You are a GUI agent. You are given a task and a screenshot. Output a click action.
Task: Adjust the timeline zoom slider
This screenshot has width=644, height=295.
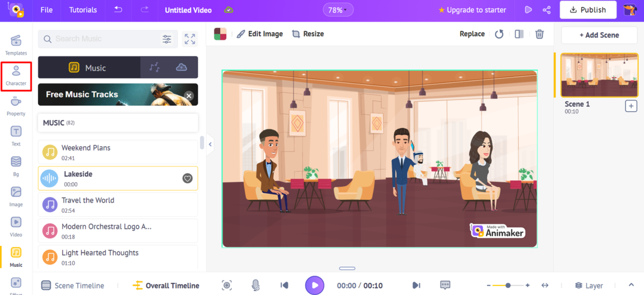pos(508,285)
